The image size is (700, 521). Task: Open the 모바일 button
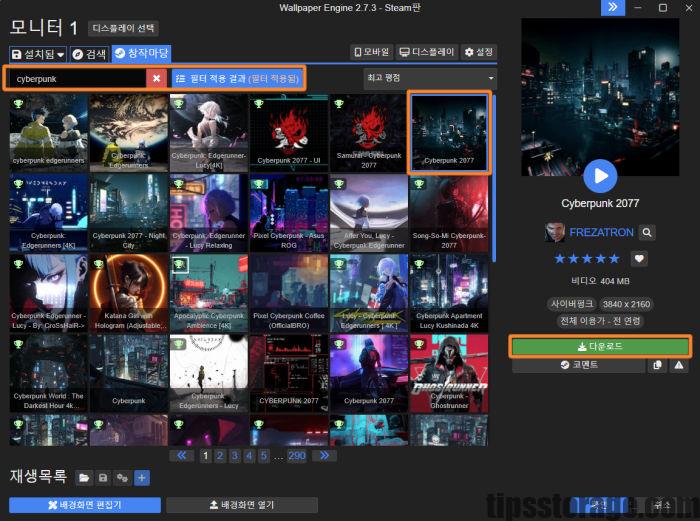(371, 52)
